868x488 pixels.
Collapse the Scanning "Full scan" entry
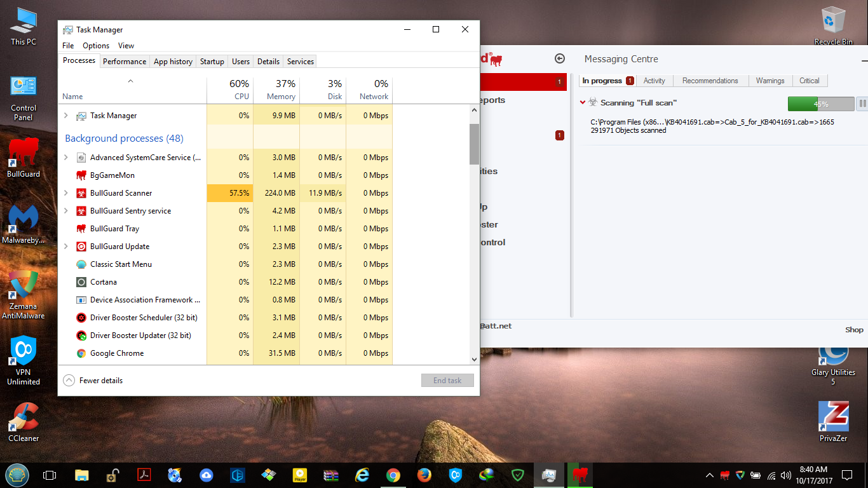click(583, 102)
